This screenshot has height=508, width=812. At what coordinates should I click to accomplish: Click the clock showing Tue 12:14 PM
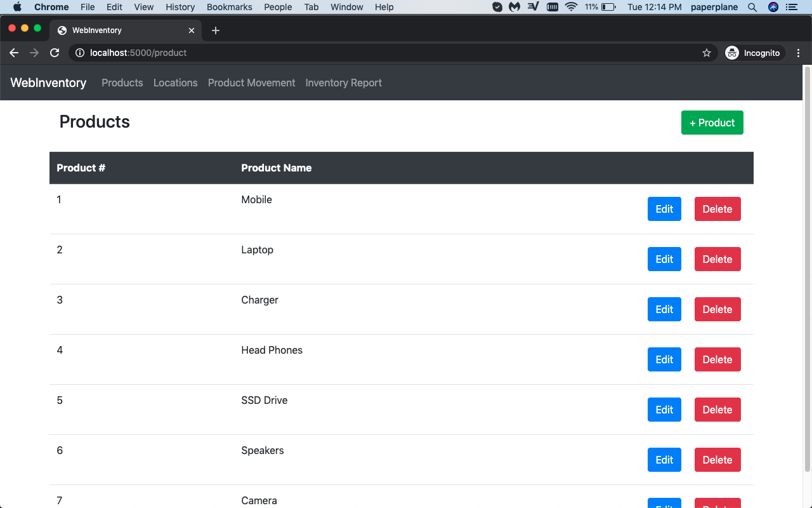point(655,7)
